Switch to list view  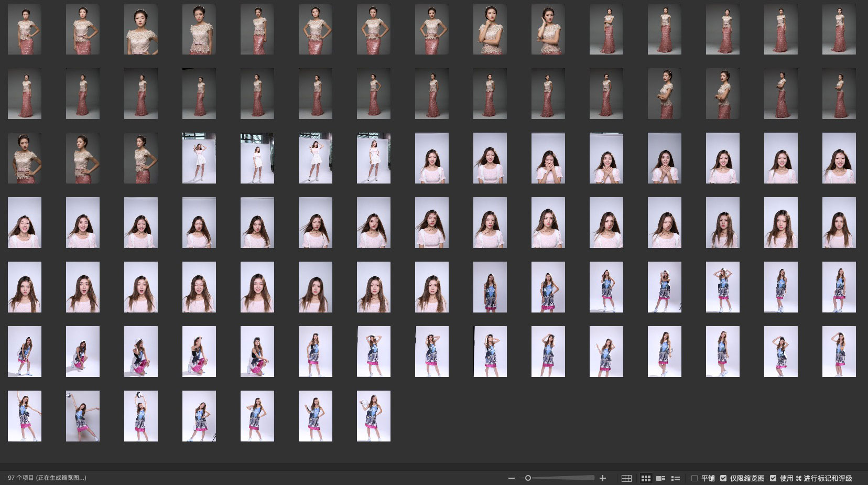click(676, 478)
